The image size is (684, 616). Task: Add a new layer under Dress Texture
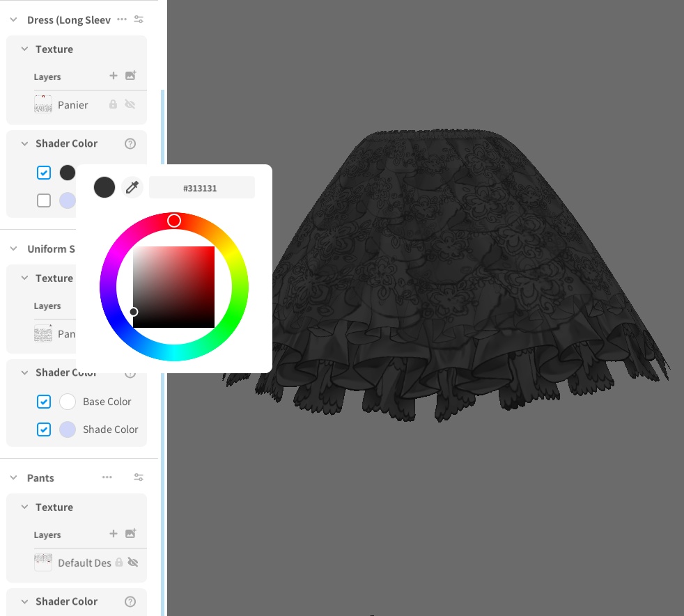pyautogui.click(x=114, y=76)
